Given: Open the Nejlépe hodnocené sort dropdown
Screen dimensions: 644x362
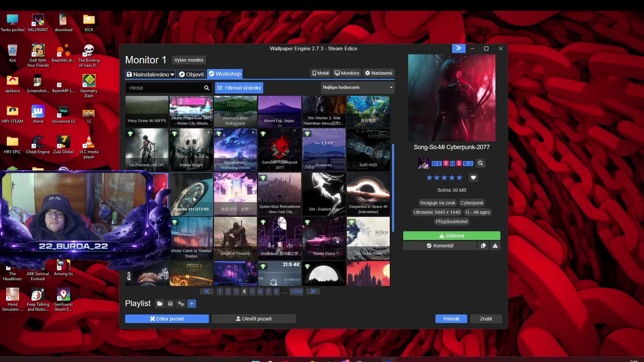Looking at the screenshot, I should [x=358, y=87].
